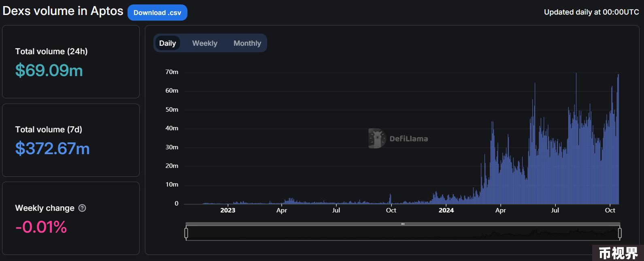Click the $69.09m total volume value
The width and height of the screenshot is (644, 261).
tap(49, 70)
